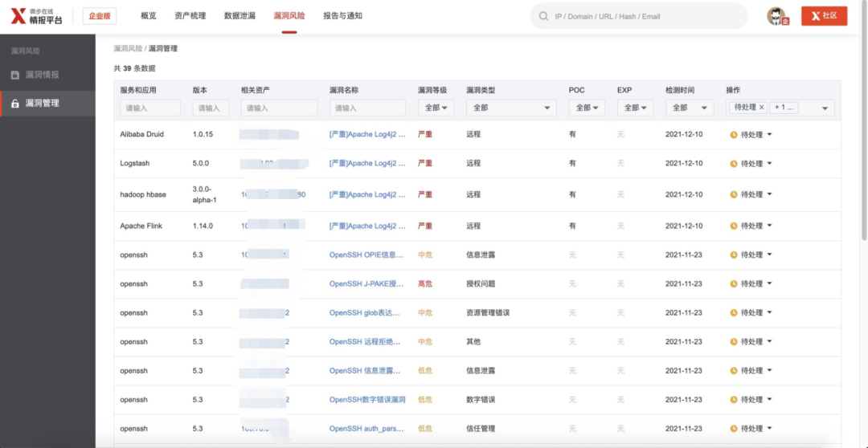
Task: Select the 漏洞风险 tab
Action: [289, 16]
